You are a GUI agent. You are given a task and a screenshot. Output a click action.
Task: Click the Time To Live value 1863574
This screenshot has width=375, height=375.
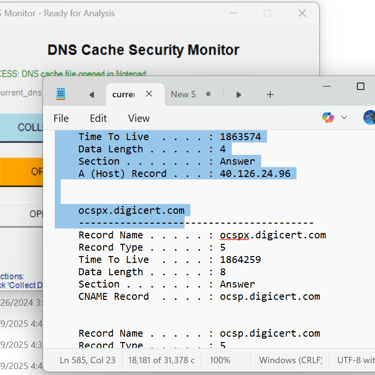click(240, 137)
